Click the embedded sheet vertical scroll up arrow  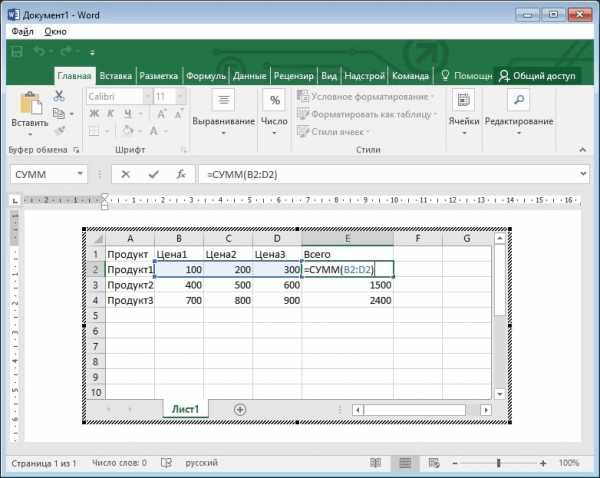(500, 239)
